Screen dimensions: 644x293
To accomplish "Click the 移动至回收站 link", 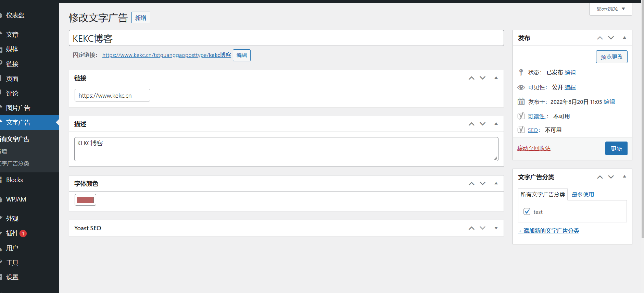I will 534,148.
